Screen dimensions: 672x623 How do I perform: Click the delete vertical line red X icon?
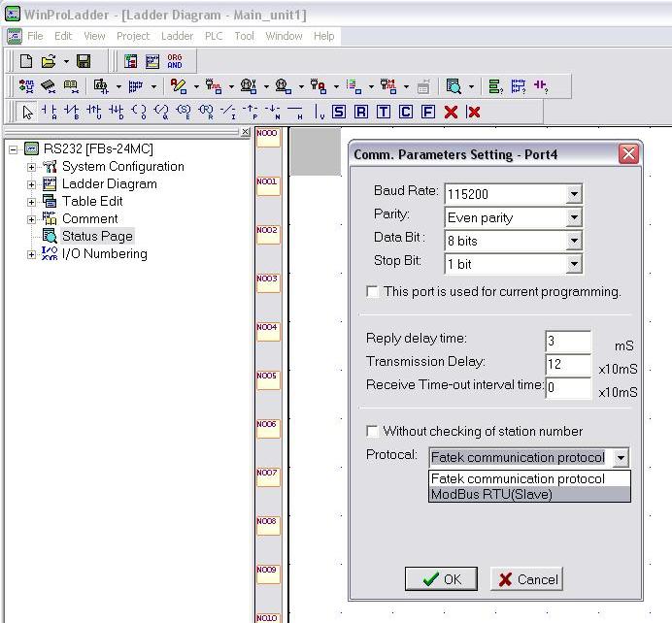[473, 113]
